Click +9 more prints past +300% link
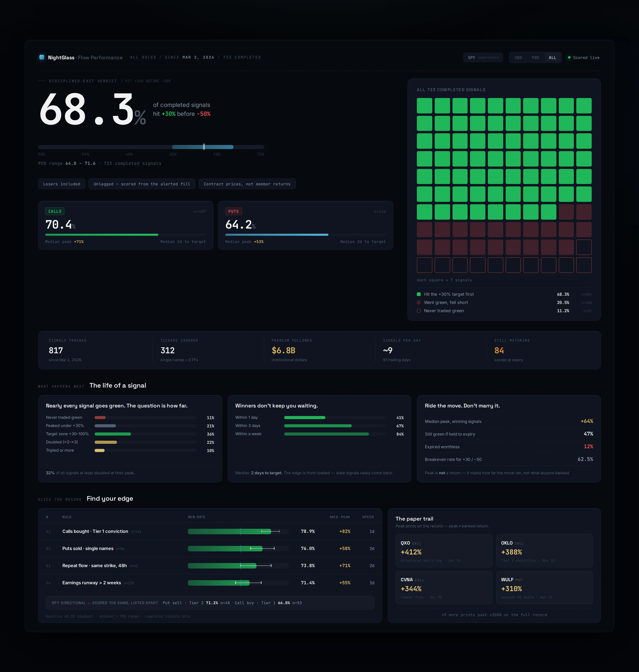 pyautogui.click(x=494, y=615)
